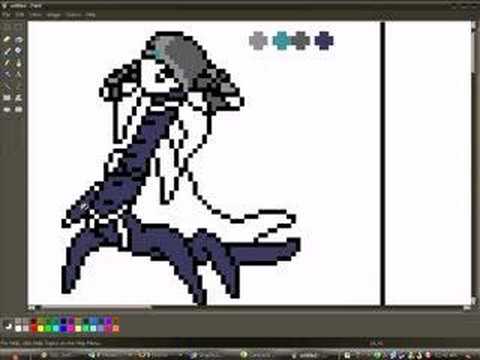Pick the dark red palette color
Screen dimensions: 480x360
coord(34,321)
